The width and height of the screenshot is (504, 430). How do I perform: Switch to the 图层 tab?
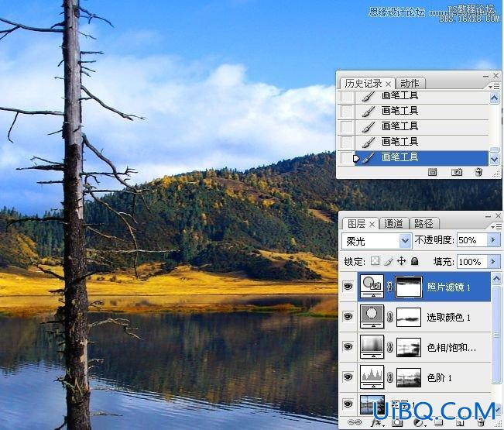[x=356, y=224]
